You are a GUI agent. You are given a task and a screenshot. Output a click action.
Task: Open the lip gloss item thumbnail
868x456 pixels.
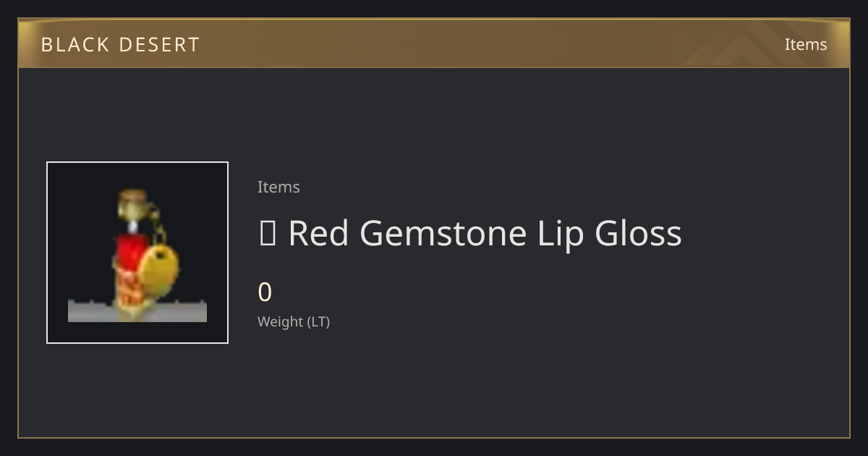(x=137, y=253)
